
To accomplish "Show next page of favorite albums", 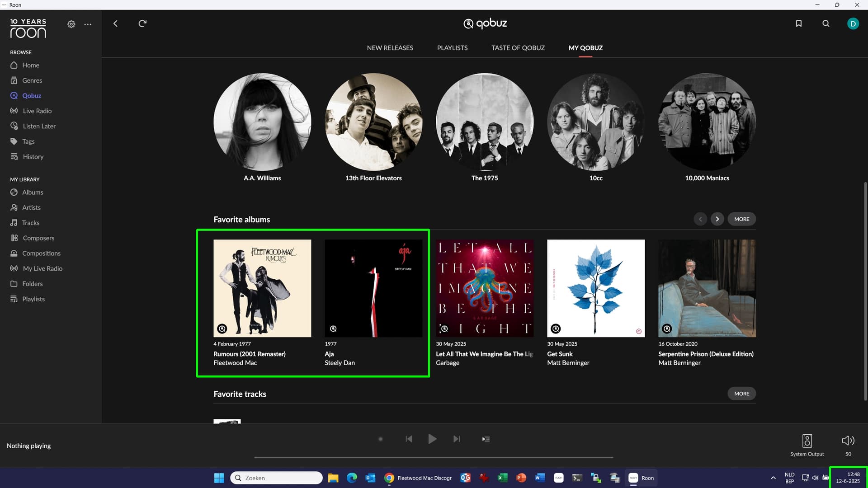I will 717,219.
